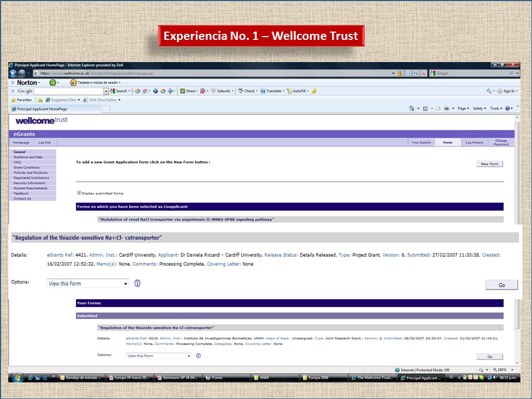The image size is (532, 399).
Task: Click the search magnifier icon in Google box
Action: [x=511, y=73]
